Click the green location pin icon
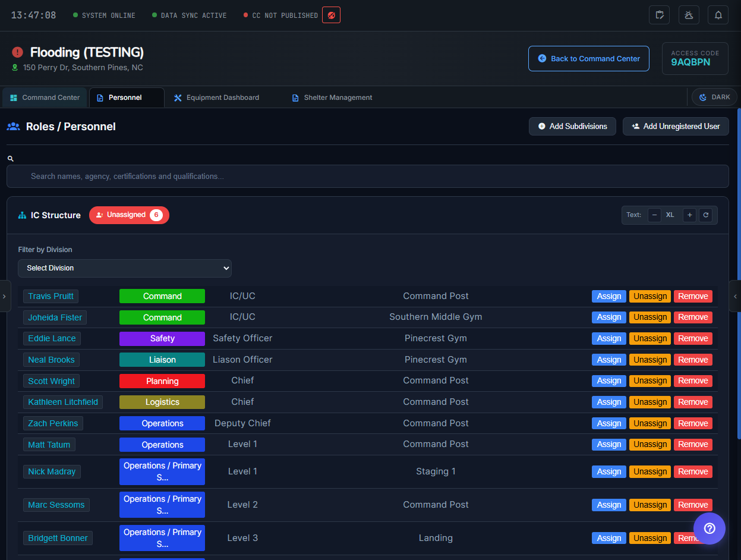The image size is (741, 560). pos(15,68)
